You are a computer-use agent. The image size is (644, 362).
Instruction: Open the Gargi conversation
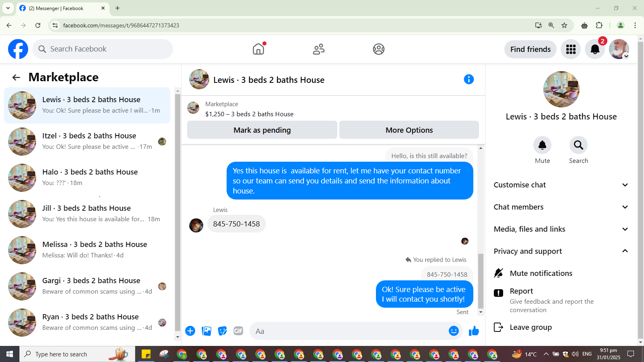pyautogui.click(x=87, y=286)
